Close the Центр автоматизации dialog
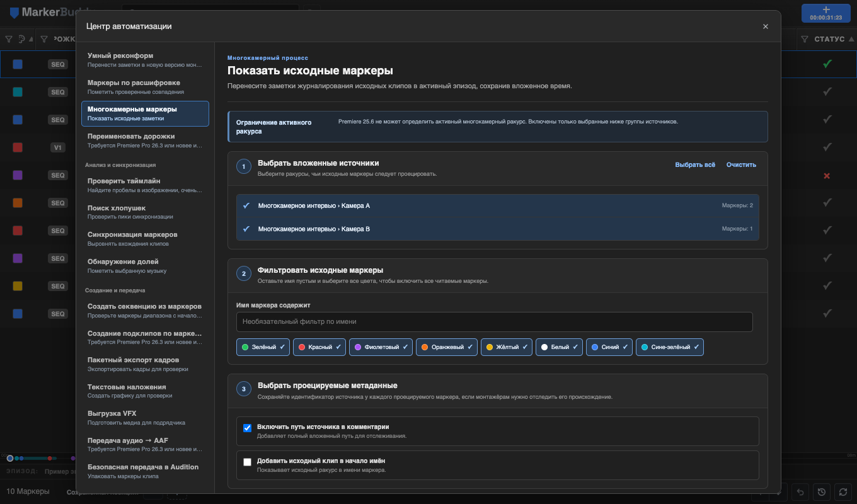857x504 pixels. pyautogui.click(x=766, y=26)
